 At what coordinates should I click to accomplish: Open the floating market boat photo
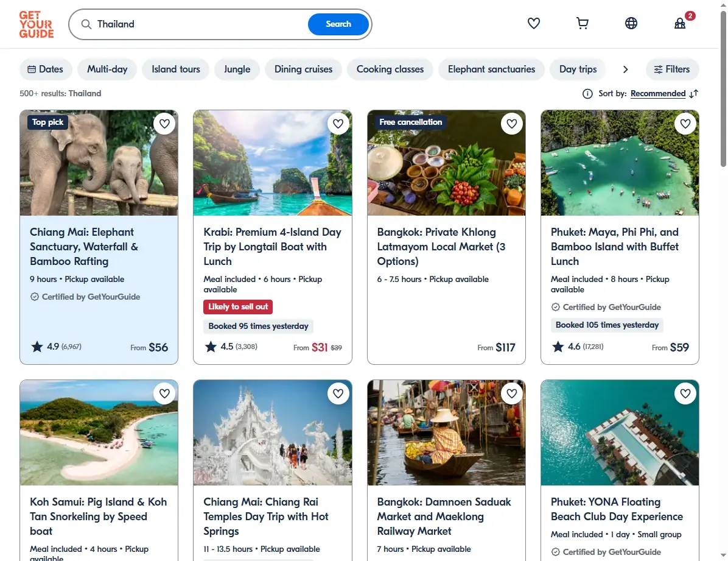(x=446, y=432)
